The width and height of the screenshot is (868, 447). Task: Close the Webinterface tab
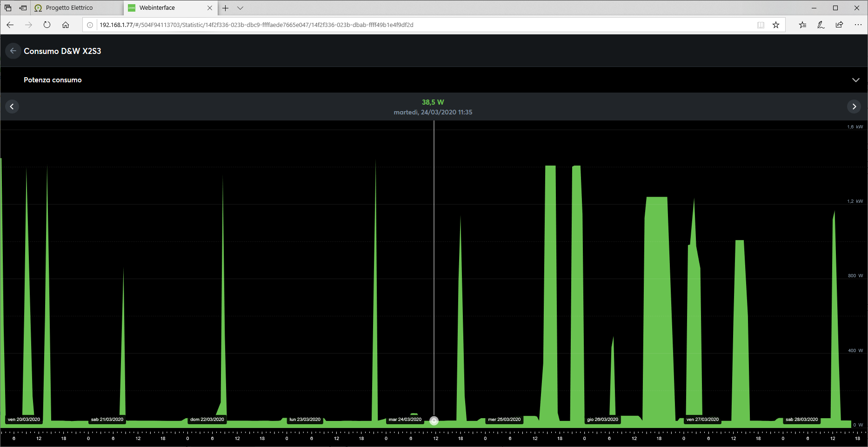click(210, 8)
